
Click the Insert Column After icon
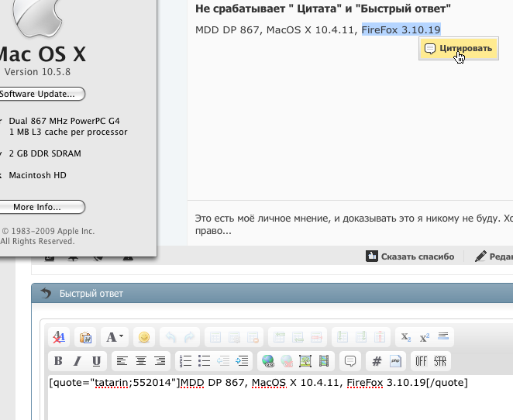click(361, 337)
